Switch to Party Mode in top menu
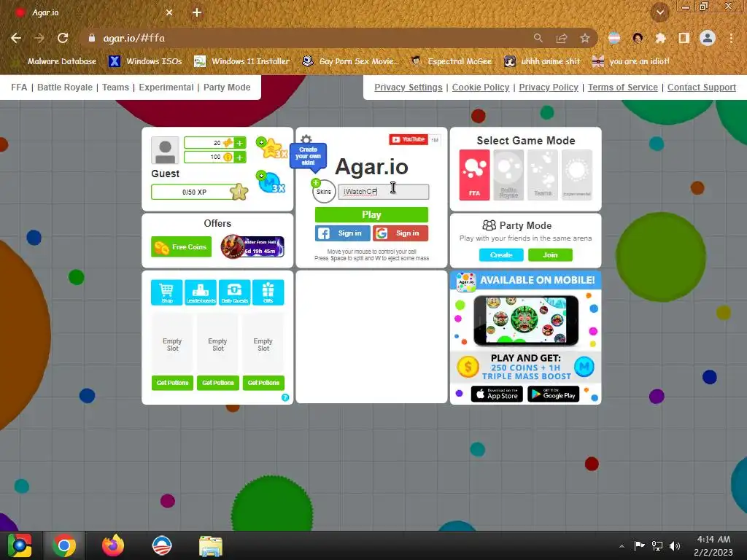The image size is (747, 560). point(227,87)
